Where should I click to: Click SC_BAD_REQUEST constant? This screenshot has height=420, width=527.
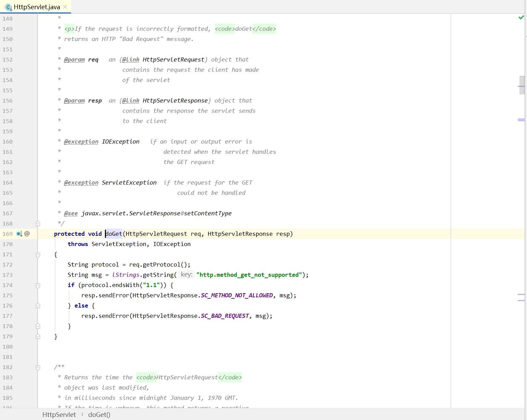[x=225, y=316]
